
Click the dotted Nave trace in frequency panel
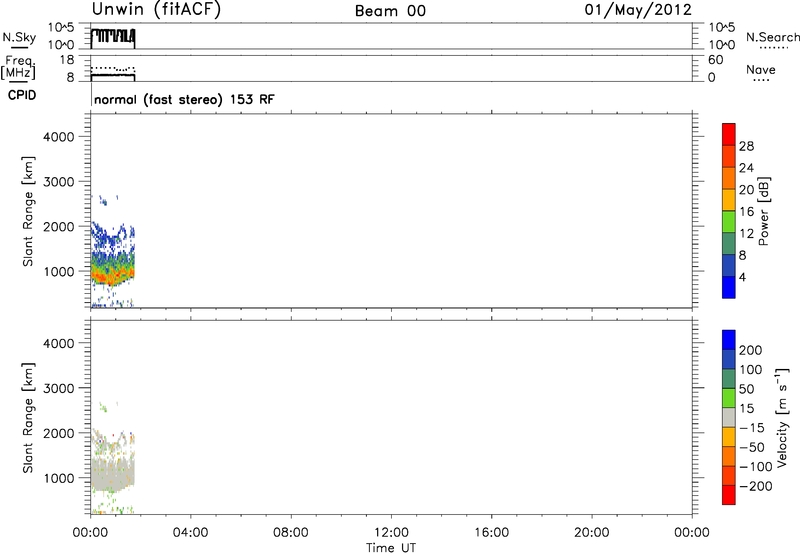(x=113, y=68)
